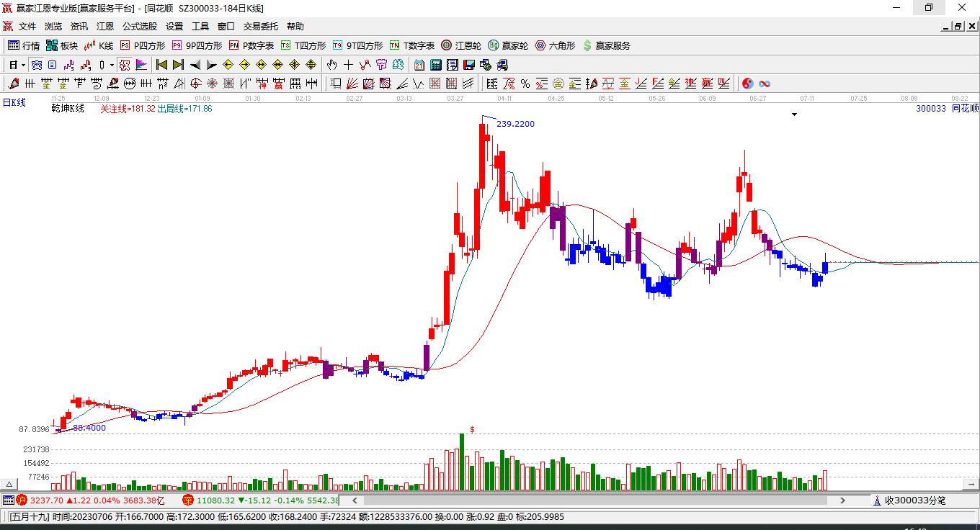Step back one bar with black left arrow

pos(195,65)
